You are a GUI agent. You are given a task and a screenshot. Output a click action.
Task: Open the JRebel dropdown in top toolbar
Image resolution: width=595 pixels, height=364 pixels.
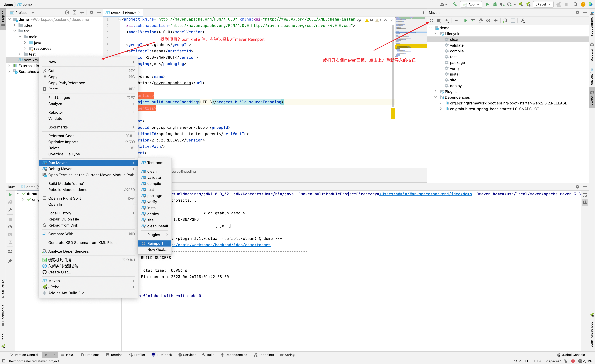click(x=543, y=4)
